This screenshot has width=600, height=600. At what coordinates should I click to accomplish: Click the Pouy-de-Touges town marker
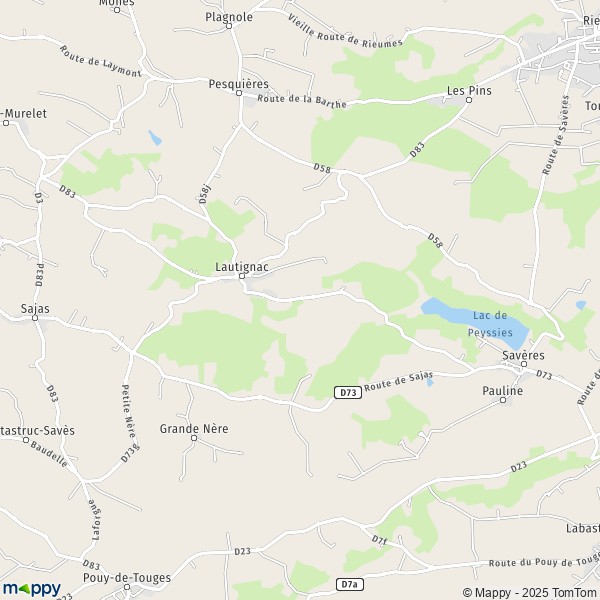coord(127,587)
